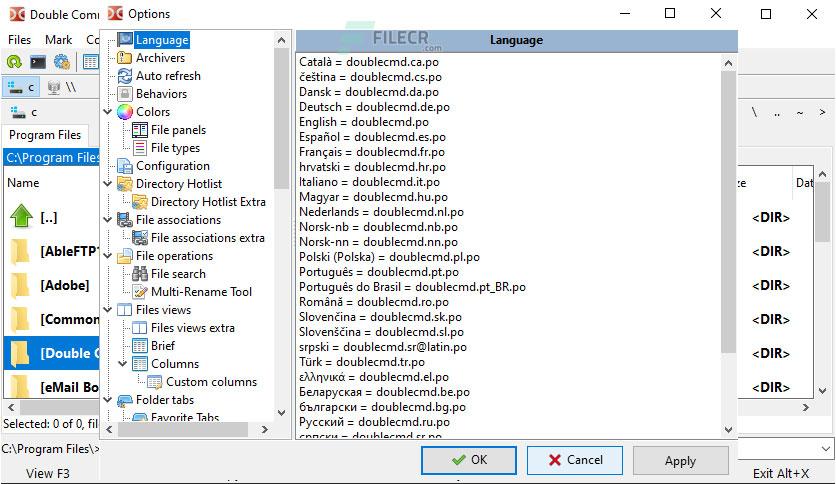
Task: Select Türk = doublecmd.tr.po entry
Action: (362, 362)
